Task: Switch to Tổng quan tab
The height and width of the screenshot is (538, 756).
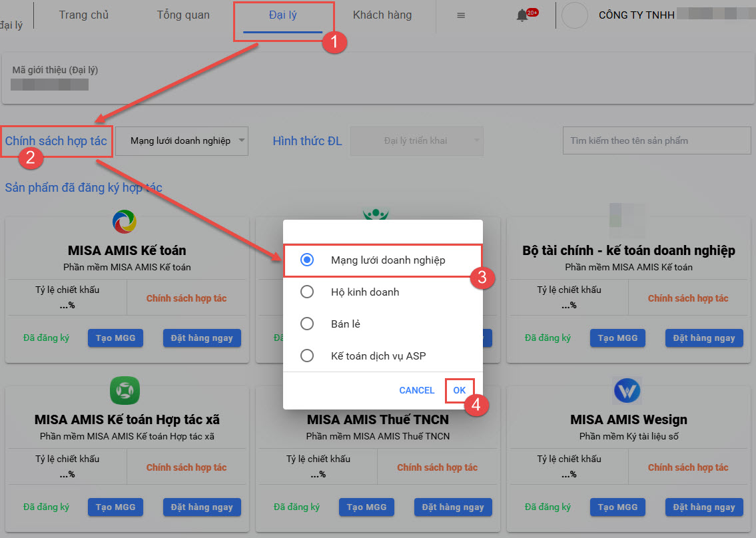Action: click(x=183, y=15)
